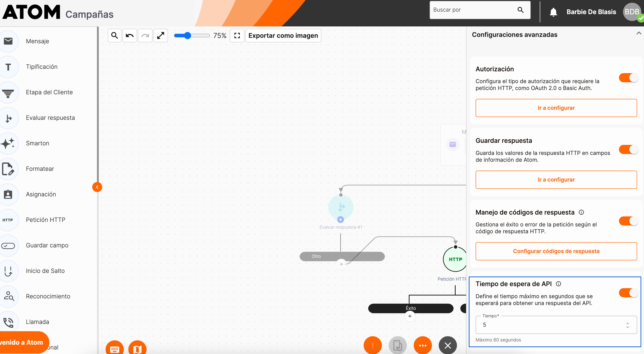Disable the Autorización toggle

tap(628, 78)
